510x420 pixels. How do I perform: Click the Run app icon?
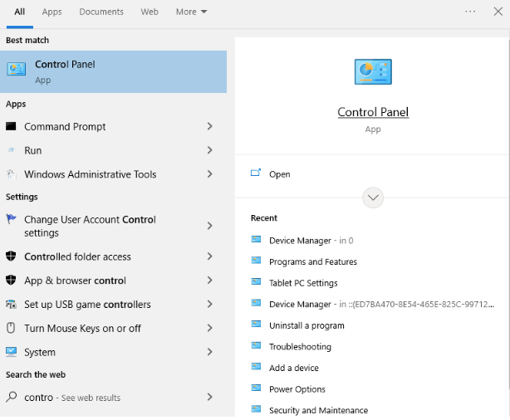(11, 150)
